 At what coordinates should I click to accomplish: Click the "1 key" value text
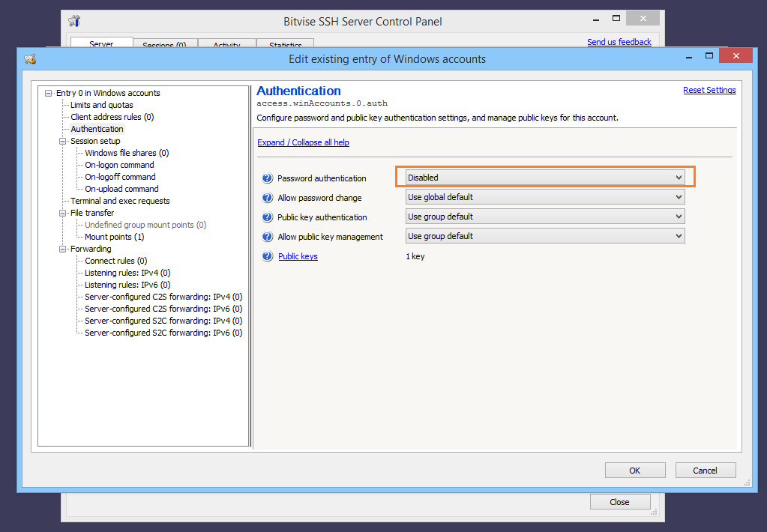click(415, 256)
